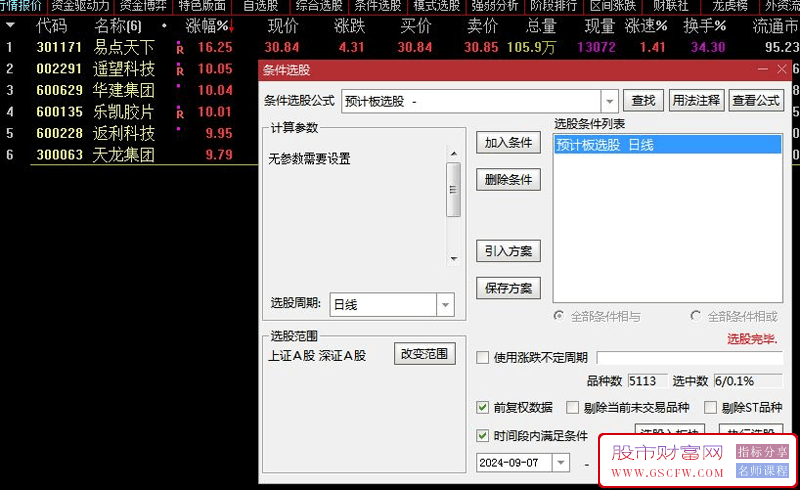Screen dimensions: 800x490
Task: Click the 换手% column header
Action: (705, 26)
